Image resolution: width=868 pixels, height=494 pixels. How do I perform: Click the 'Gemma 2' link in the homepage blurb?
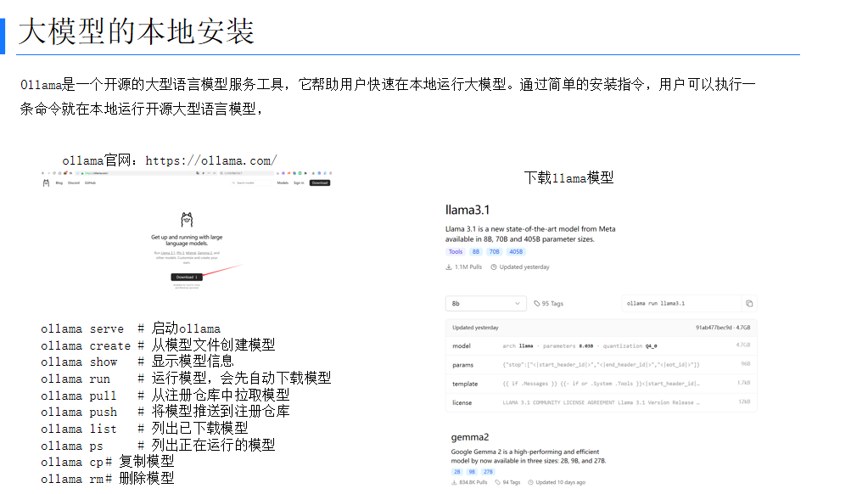coord(204,253)
